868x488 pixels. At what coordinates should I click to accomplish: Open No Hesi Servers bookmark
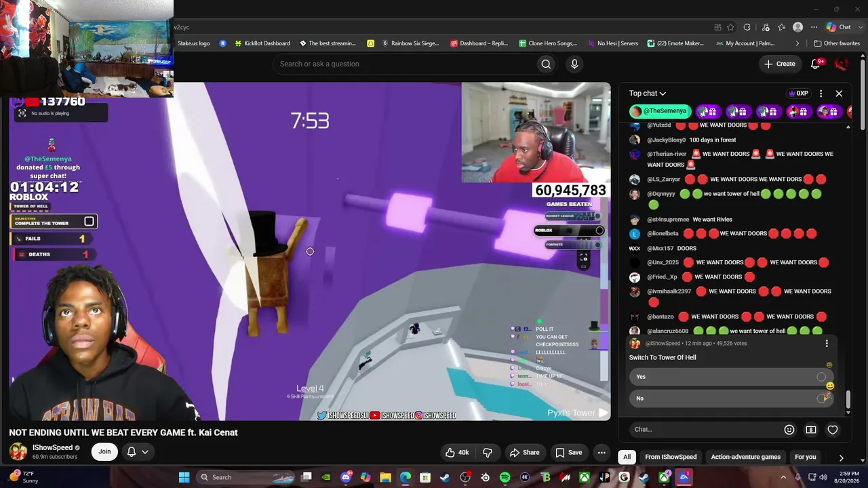[x=613, y=43]
